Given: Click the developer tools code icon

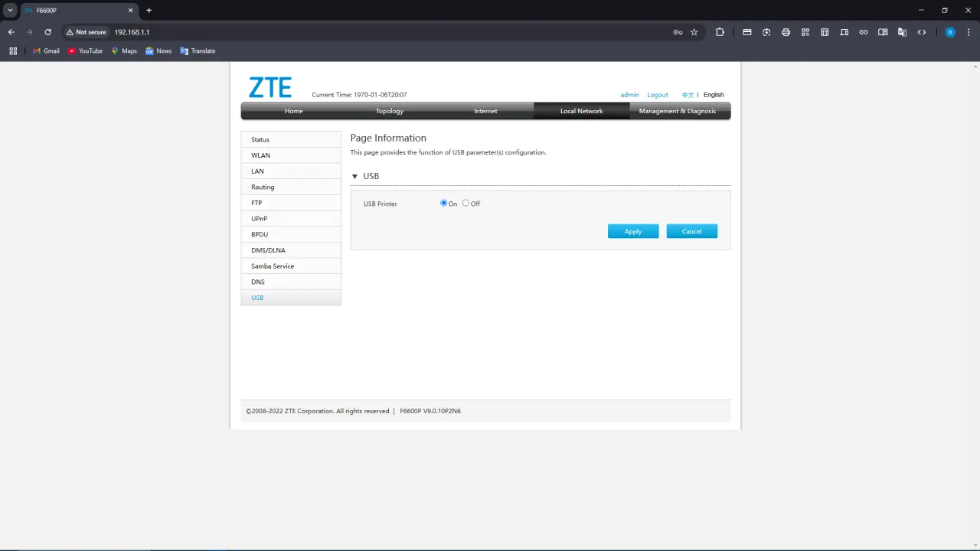Looking at the screenshot, I should pos(922,32).
